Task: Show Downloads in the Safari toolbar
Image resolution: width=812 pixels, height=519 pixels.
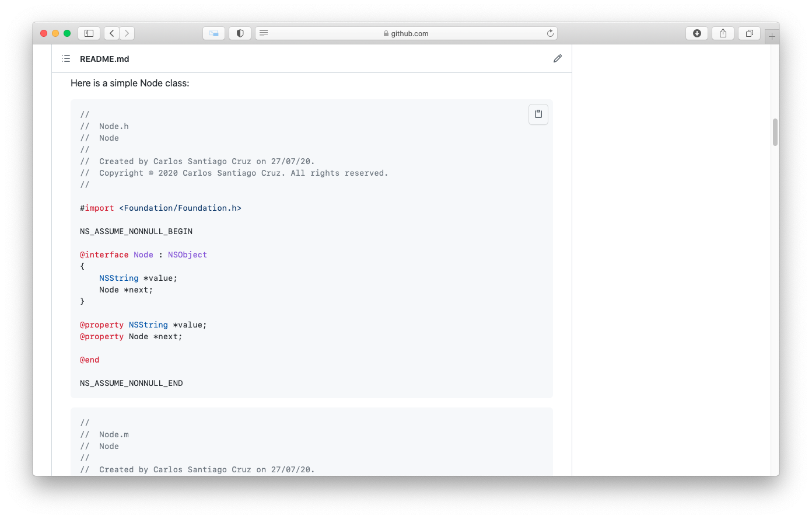Action: click(x=696, y=33)
